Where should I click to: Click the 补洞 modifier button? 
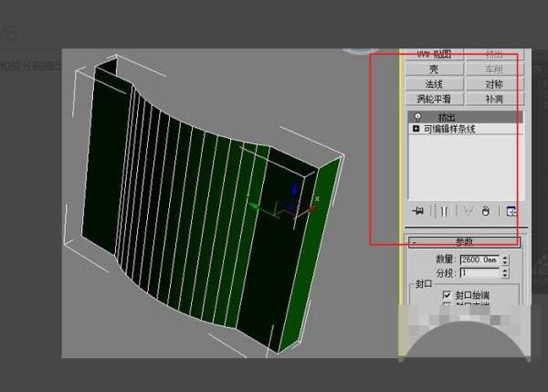coord(493,98)
